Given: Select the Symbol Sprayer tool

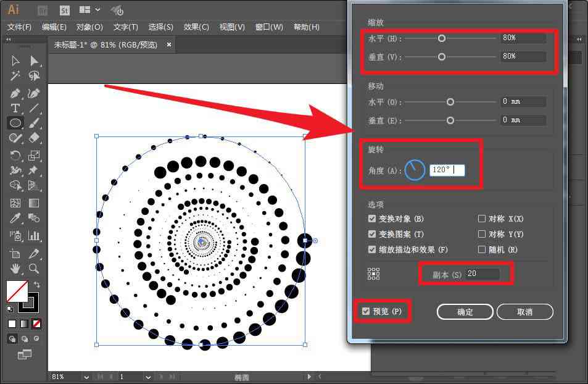Looking at the screenshot, I should 15,235.
